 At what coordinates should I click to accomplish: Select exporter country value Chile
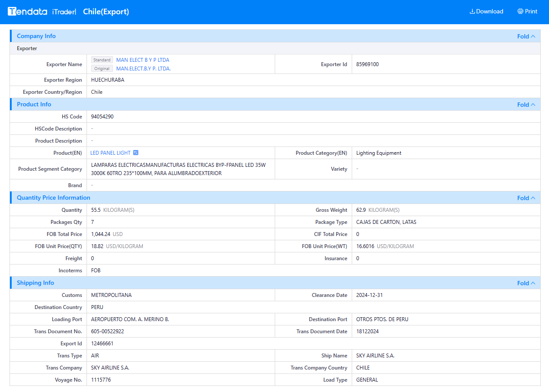pyautogui.click(x=97, y=92)
